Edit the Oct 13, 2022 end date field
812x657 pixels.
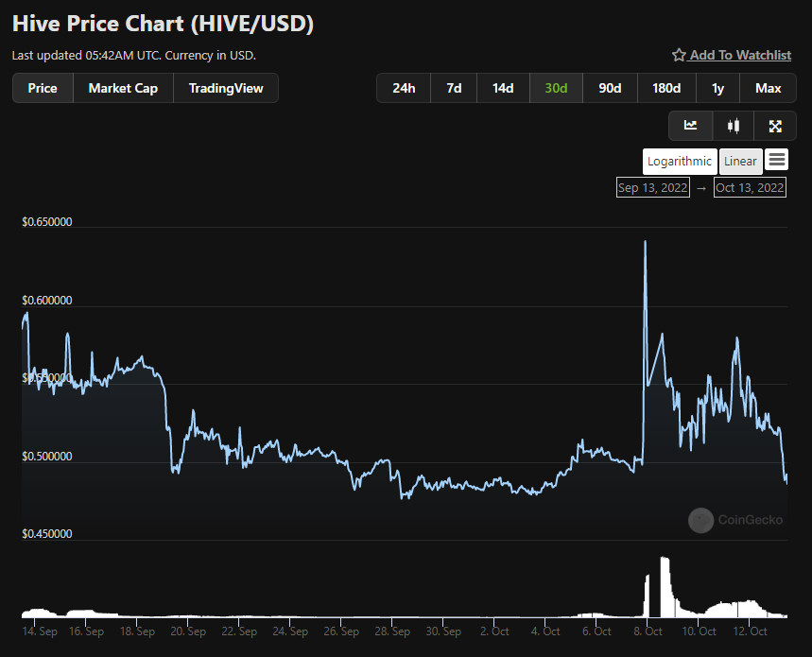[750, 187]
